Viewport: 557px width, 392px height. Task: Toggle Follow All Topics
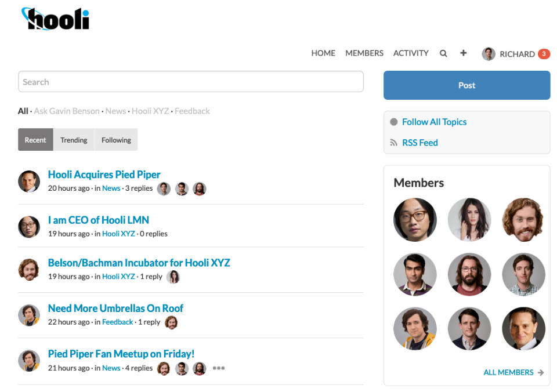pyautogui.click(x=394, y=122)
